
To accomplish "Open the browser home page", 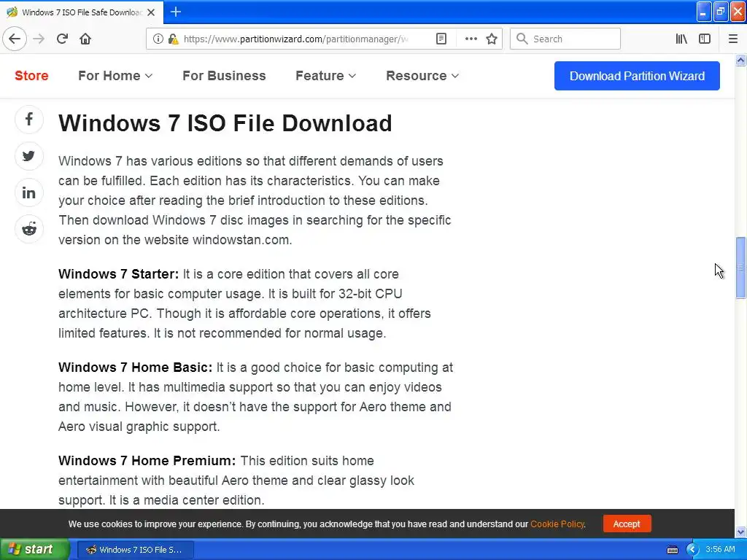I will [85, 39].
